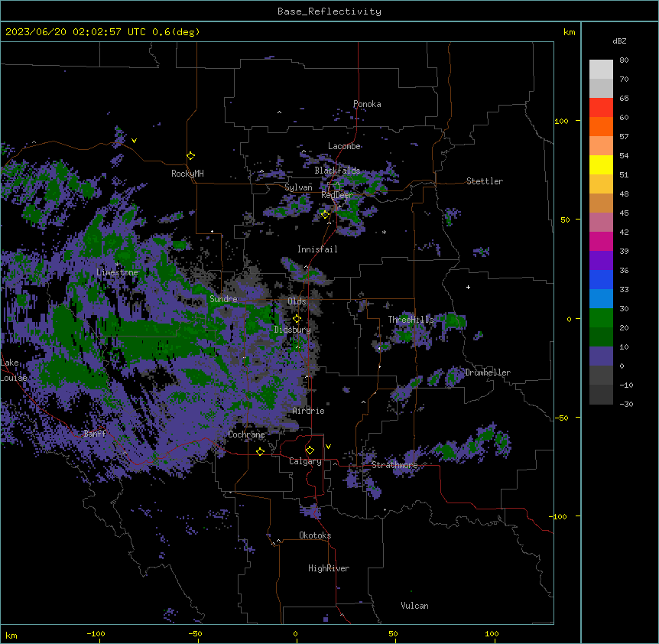Click the green color band at 30 dBZ
The width and height of the screenshot is (659, 644).
click(601, 318)
